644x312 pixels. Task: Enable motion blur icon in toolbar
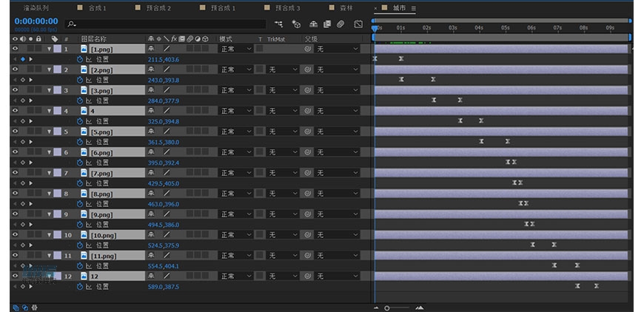coord(341,24)
